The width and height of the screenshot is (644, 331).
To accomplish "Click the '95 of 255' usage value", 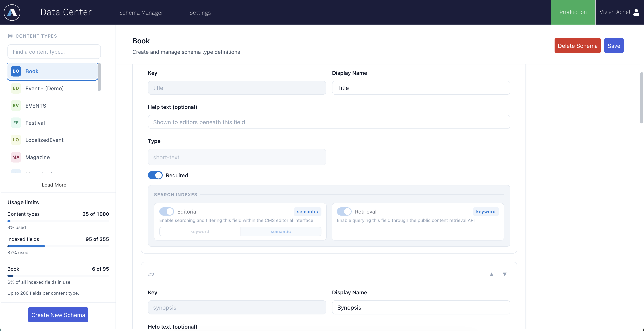I will (97, 239).
